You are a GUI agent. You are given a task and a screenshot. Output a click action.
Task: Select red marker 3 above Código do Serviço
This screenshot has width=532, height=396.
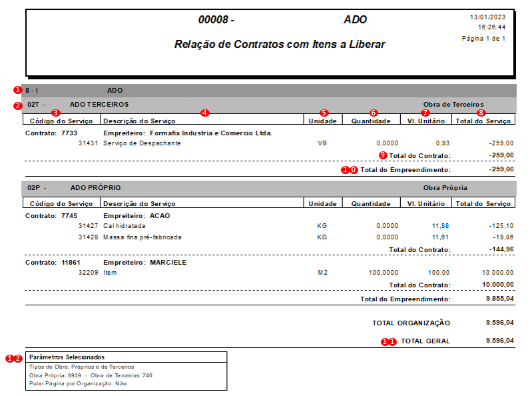(56, 113)
